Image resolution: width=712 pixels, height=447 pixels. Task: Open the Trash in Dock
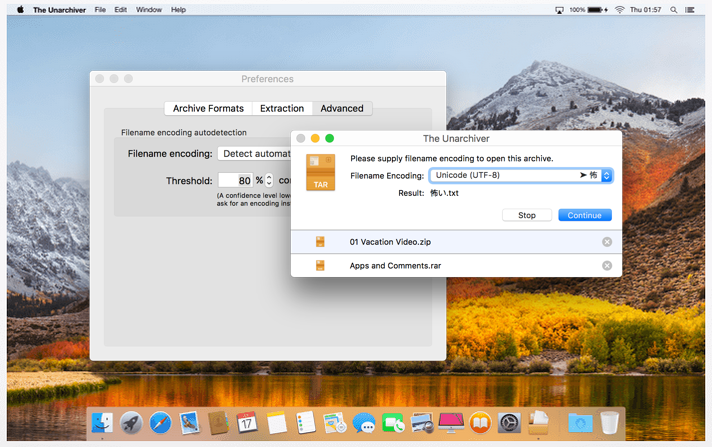[609, 423]
